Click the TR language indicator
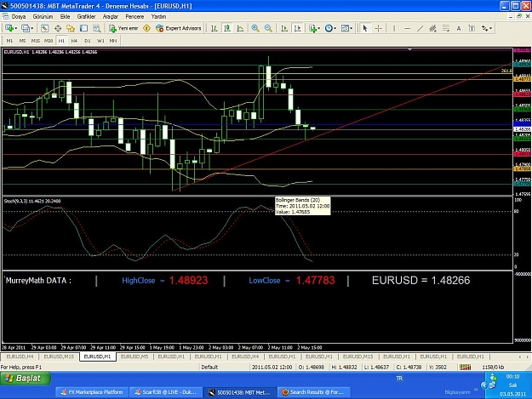 click(399, 378)
